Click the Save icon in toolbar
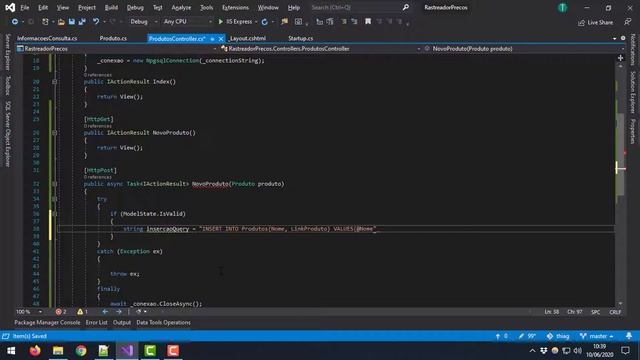Screen dimensions: 640x360 click(x=71, y=22)
